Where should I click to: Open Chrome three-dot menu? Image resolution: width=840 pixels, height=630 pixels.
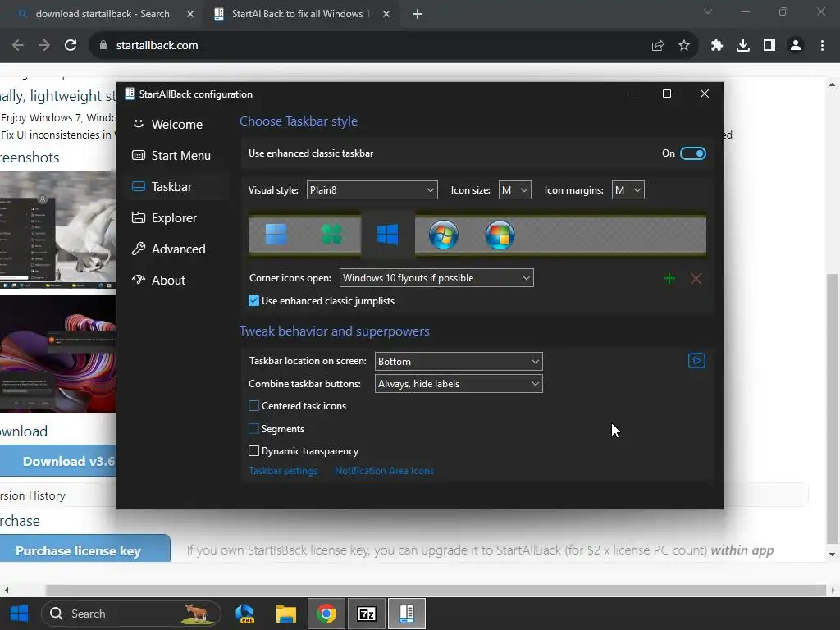[x=822, y=46]
